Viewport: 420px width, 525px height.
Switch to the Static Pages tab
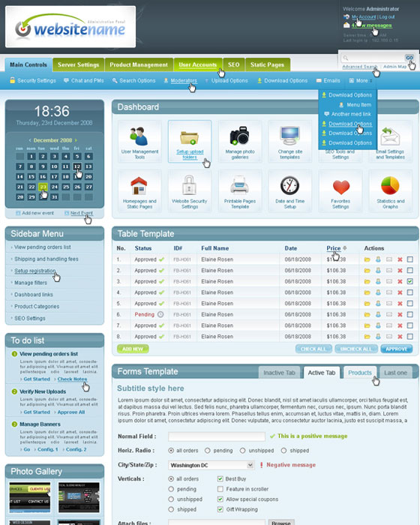[x=267, y=64]
